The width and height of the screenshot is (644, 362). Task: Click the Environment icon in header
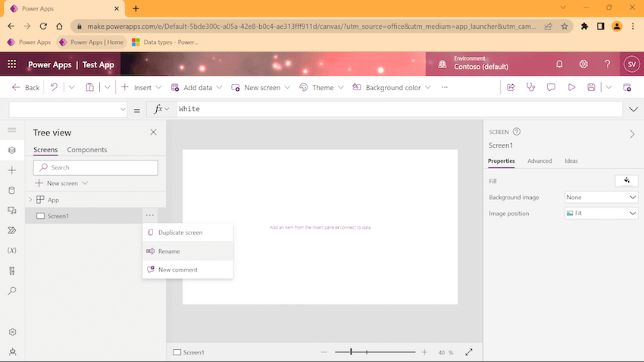pos(442,64)
